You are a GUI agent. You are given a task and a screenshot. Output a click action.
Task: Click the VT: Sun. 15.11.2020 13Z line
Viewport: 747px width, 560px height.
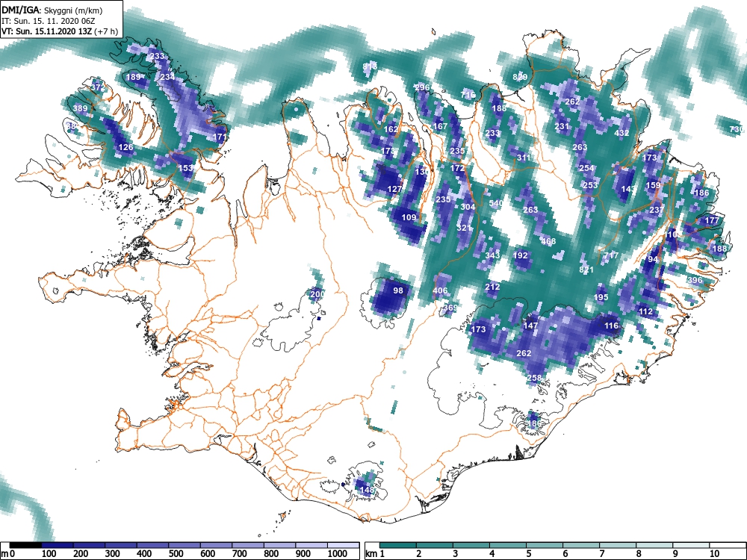(x=60, y=31)
